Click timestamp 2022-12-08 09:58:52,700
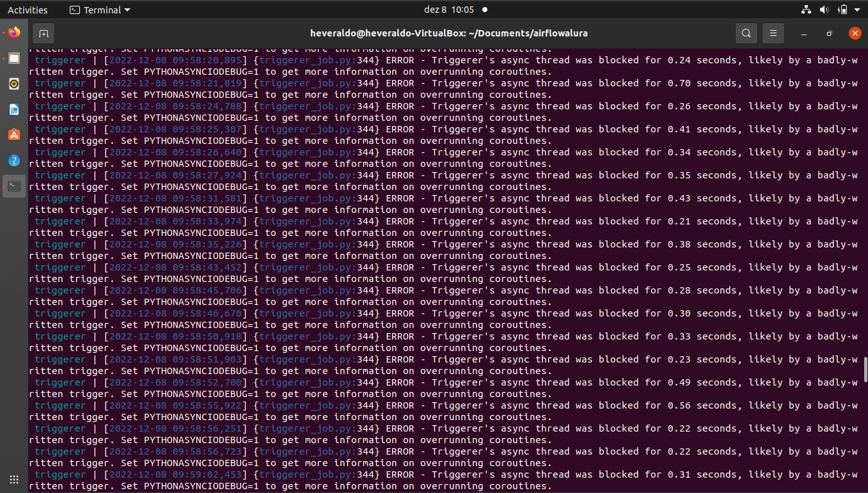Image resolution: width=868 pixels, height=493 pixels. (175, 382)
